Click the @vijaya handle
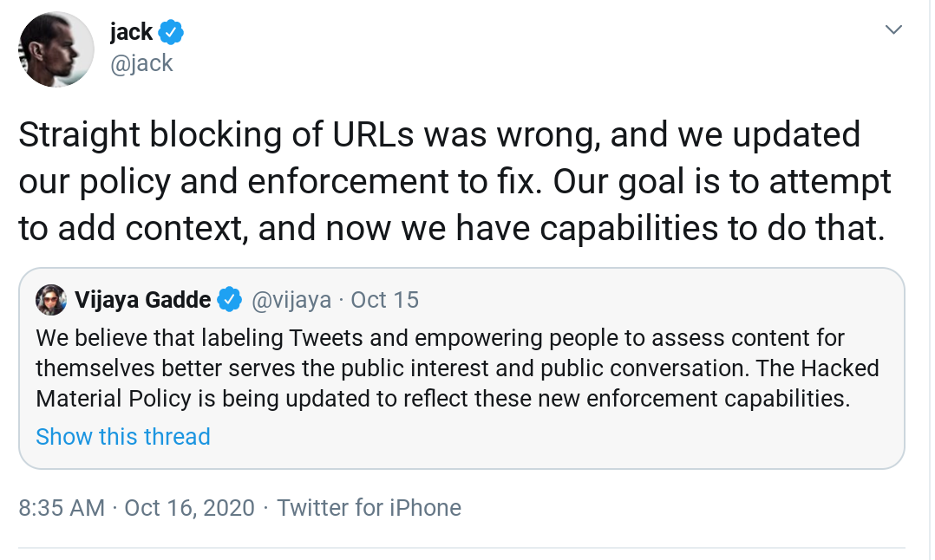935x560 pixels. (291, 300)
